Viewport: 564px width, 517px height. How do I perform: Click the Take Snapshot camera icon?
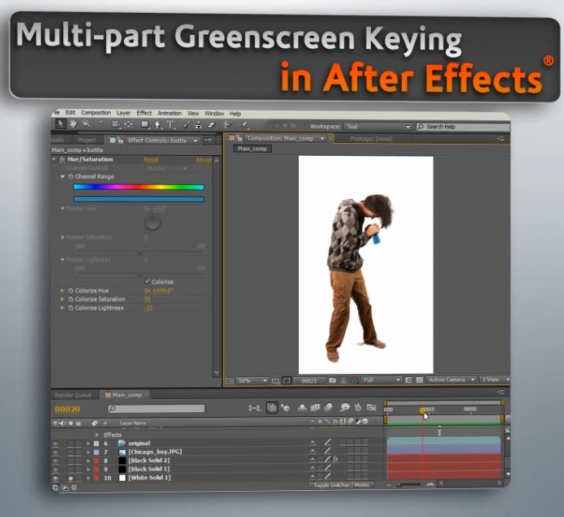[332, 380]
